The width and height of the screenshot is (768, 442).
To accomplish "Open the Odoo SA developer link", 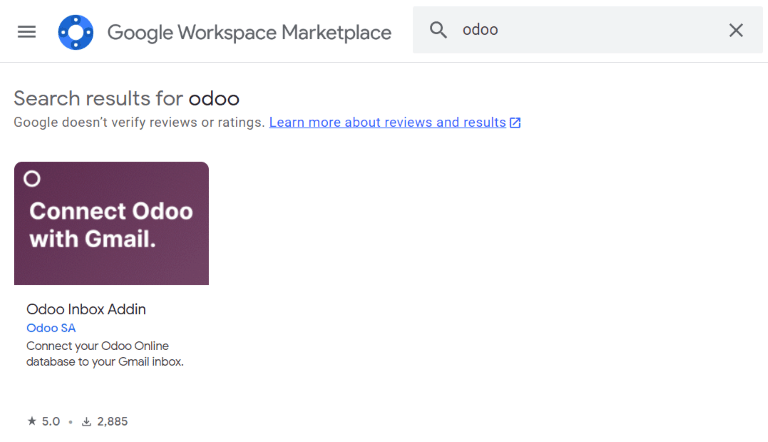I will [50, 328].
